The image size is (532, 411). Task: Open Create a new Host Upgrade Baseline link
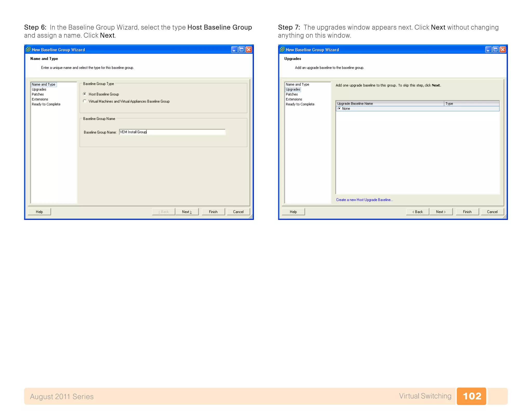(x=364, y=200)
